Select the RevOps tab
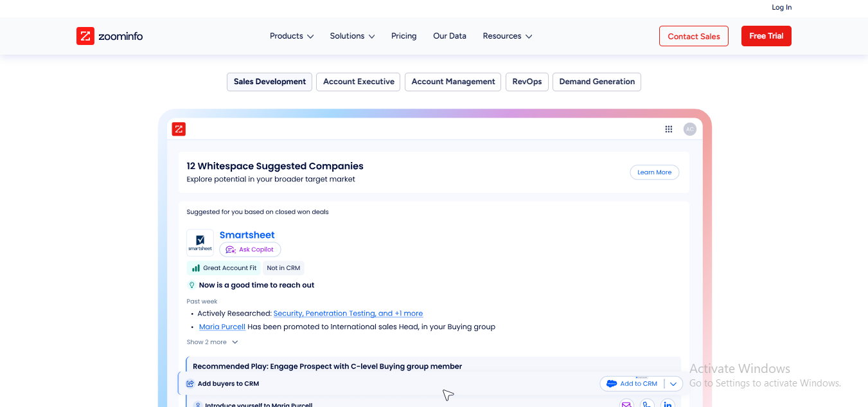This screenshot has height=407, width=868. [527, 82]
